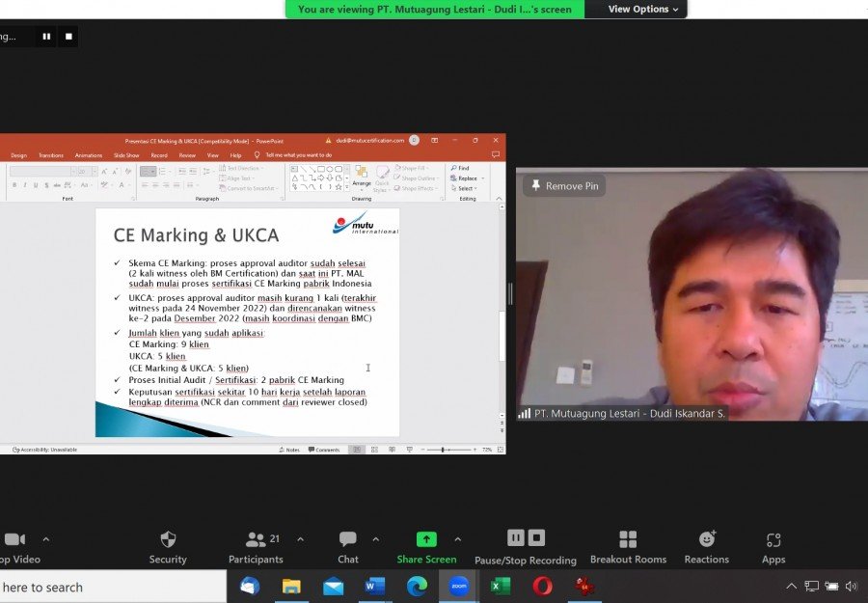Click Find in the Editing group

[460, 168]
